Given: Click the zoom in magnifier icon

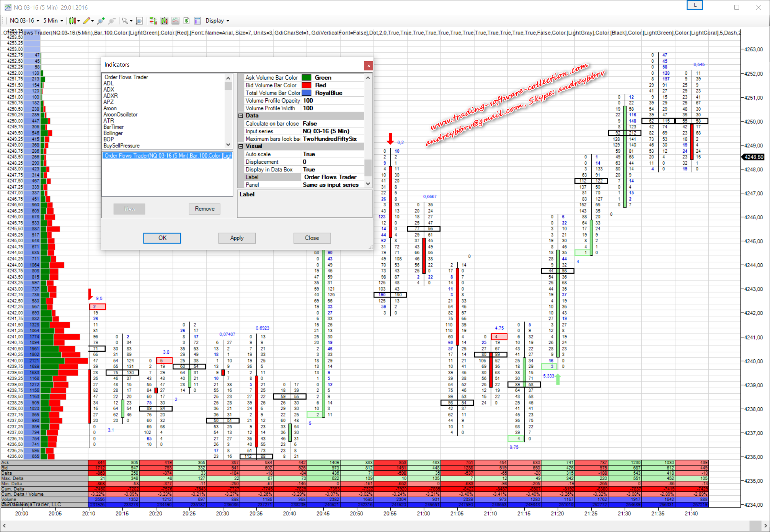Looking at the screenshot, I should [101, 21].
